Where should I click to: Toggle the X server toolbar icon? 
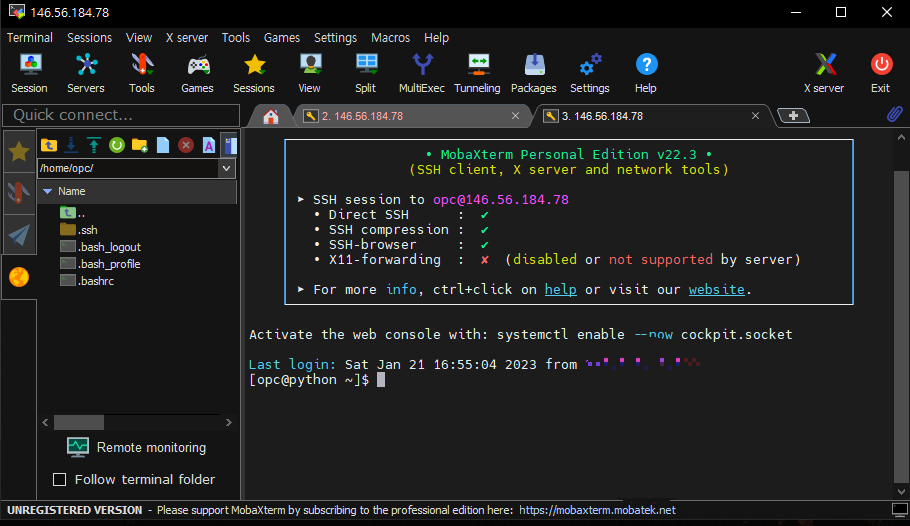point(824,74)
